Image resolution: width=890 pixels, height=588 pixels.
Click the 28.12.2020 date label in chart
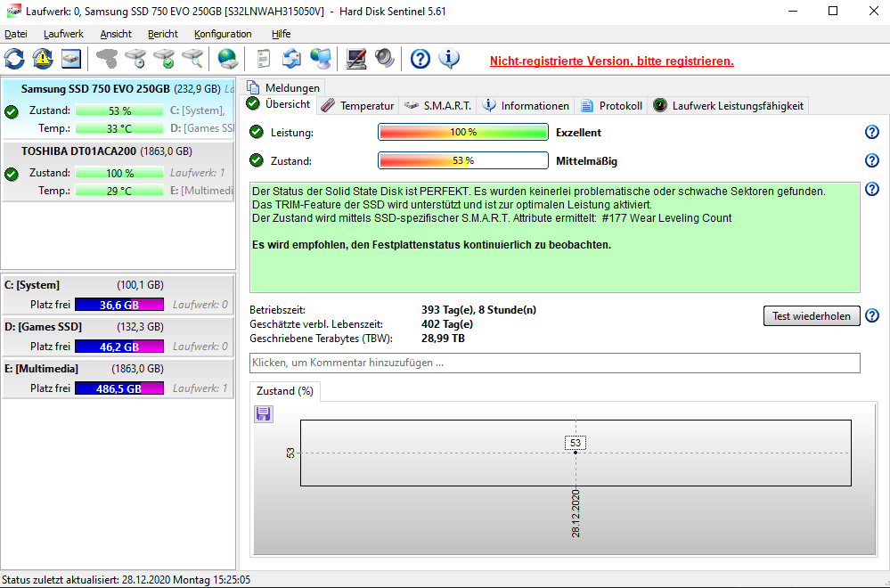576,513
